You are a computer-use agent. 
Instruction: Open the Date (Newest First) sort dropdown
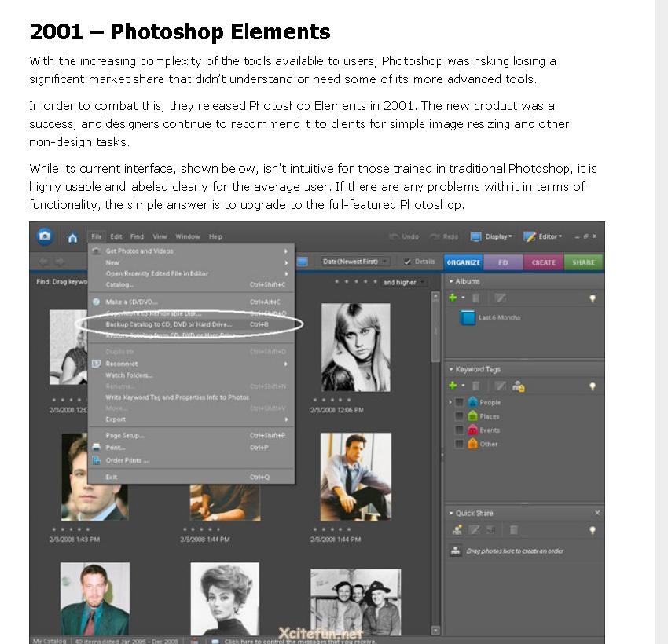click(354, 262)
